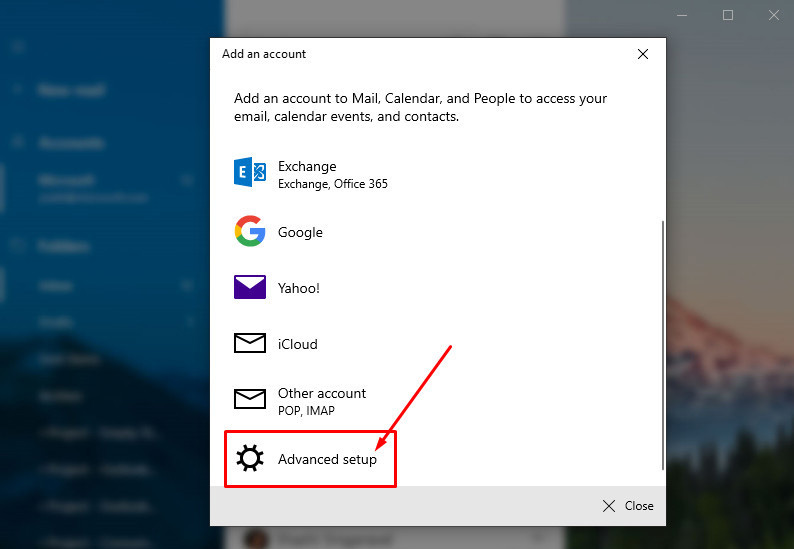Screen dimensions: 794x549
Task: Select the Exchange, Office 365 subtitle text
Action: tap(332, 184)
